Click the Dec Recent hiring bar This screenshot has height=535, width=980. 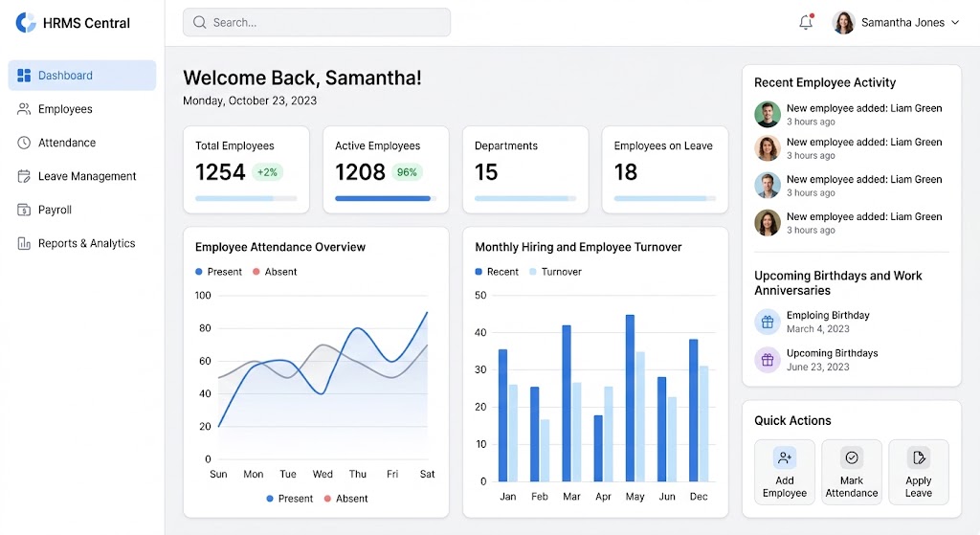(x=694, y=410)
